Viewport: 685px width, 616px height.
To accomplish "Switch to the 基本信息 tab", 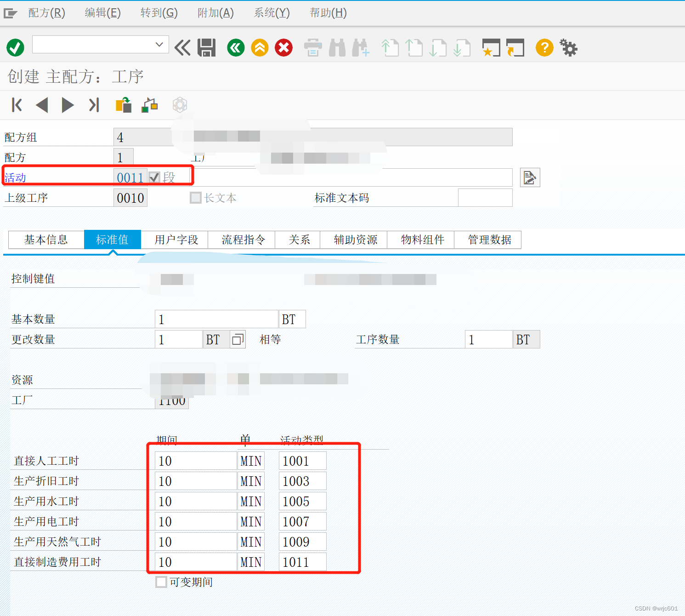I will 46,240.
